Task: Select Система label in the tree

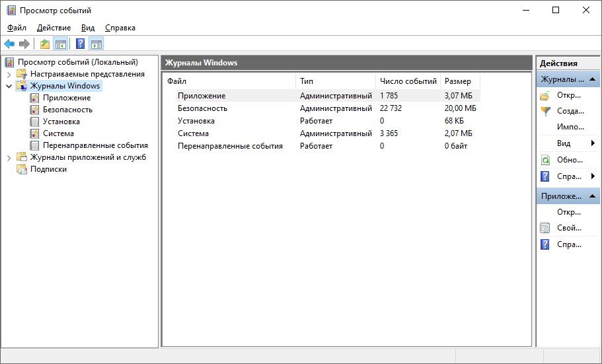Action: point(58,133)
